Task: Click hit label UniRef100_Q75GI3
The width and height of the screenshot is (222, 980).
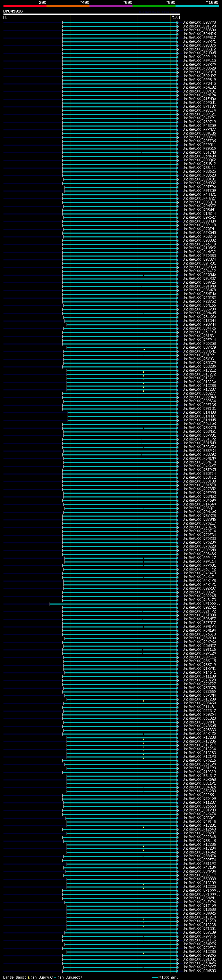Action: (x=199, y=634)
